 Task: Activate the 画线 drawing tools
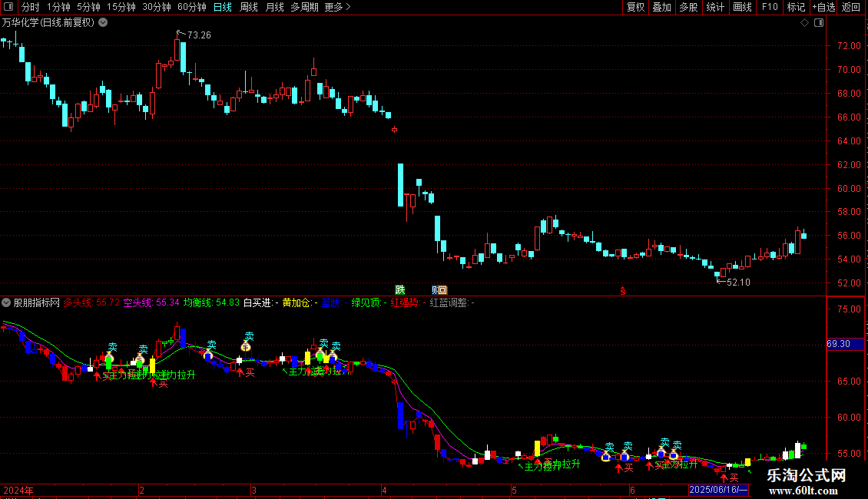(x=742, y=7)
